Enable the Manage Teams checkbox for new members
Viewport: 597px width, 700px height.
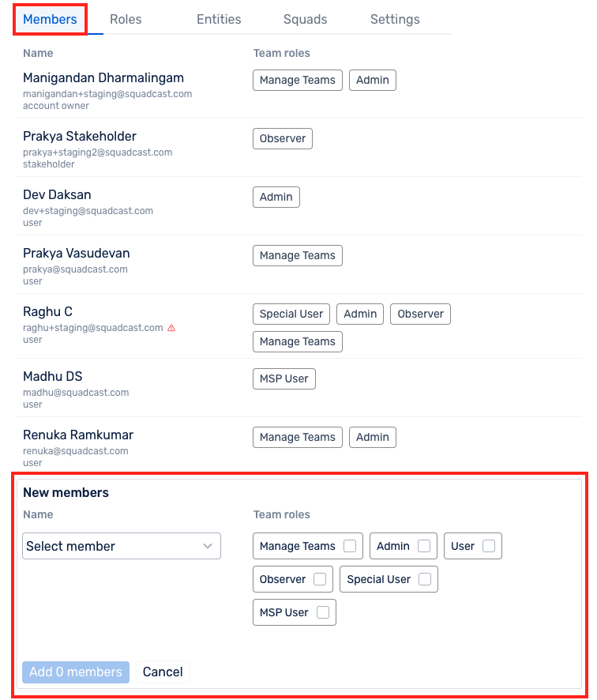350,546
